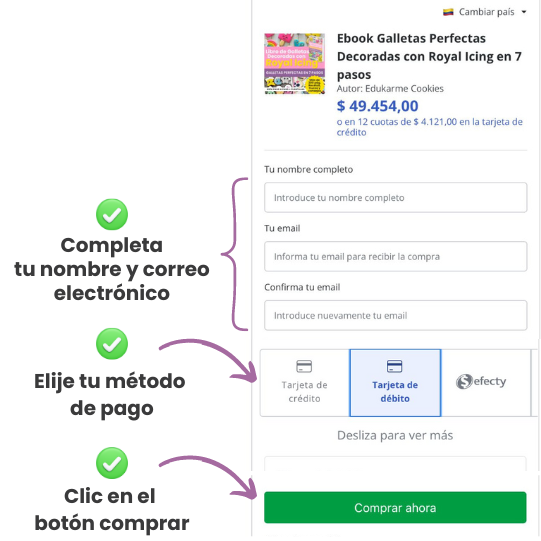Select the Efecty payment option
This screenshot has height=541, width=541.
[x=486, y=383]
